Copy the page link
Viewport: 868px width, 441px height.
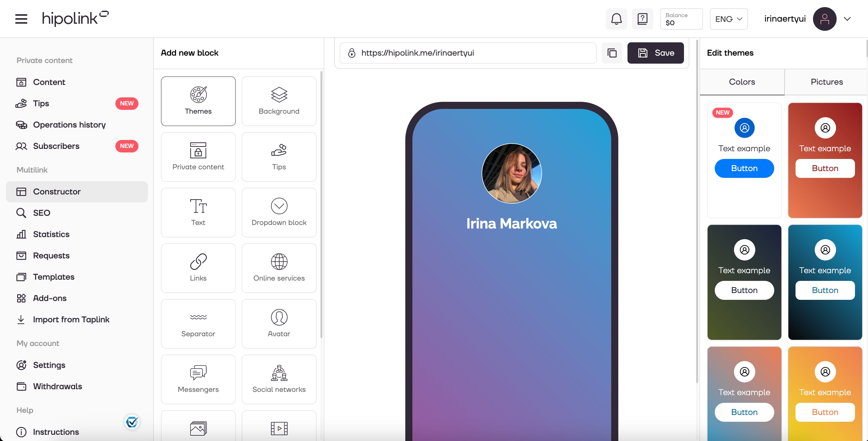click(612, 53)
